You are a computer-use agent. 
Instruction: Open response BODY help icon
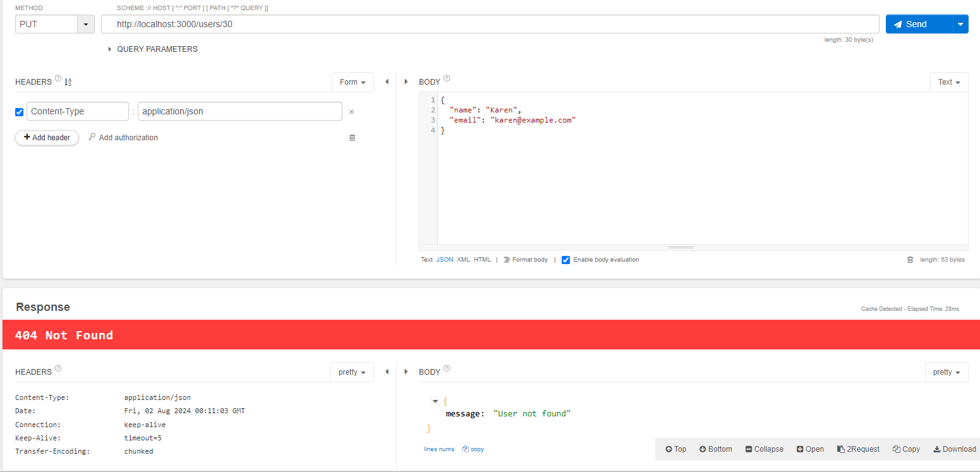point(447,369)
